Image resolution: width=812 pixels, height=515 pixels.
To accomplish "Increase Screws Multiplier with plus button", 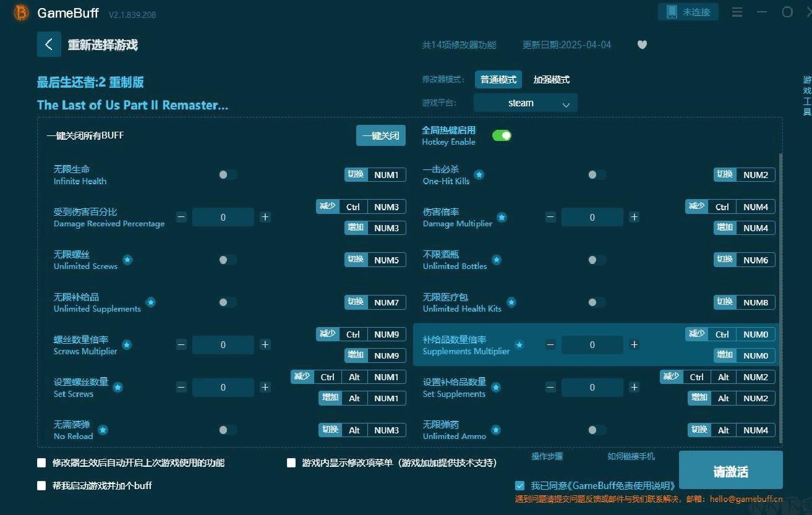I will (x=265, y=344).
